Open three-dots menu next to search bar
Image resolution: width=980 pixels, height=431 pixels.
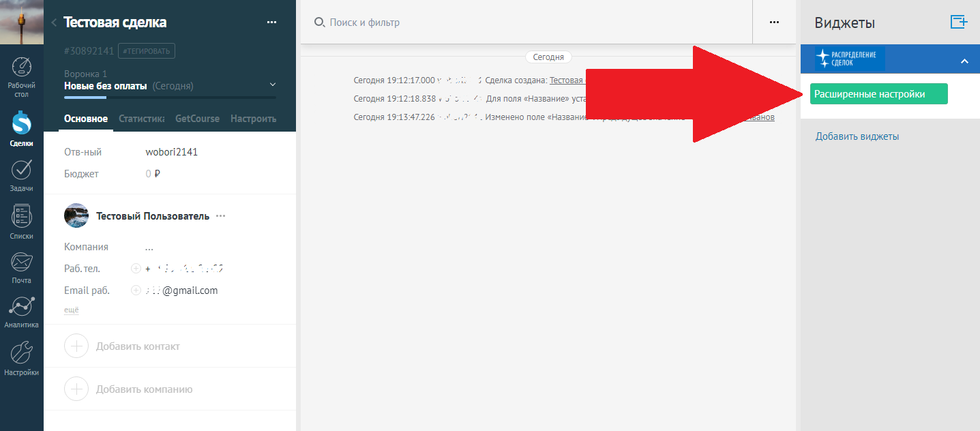pyautogui.click(x=774, y=23)
